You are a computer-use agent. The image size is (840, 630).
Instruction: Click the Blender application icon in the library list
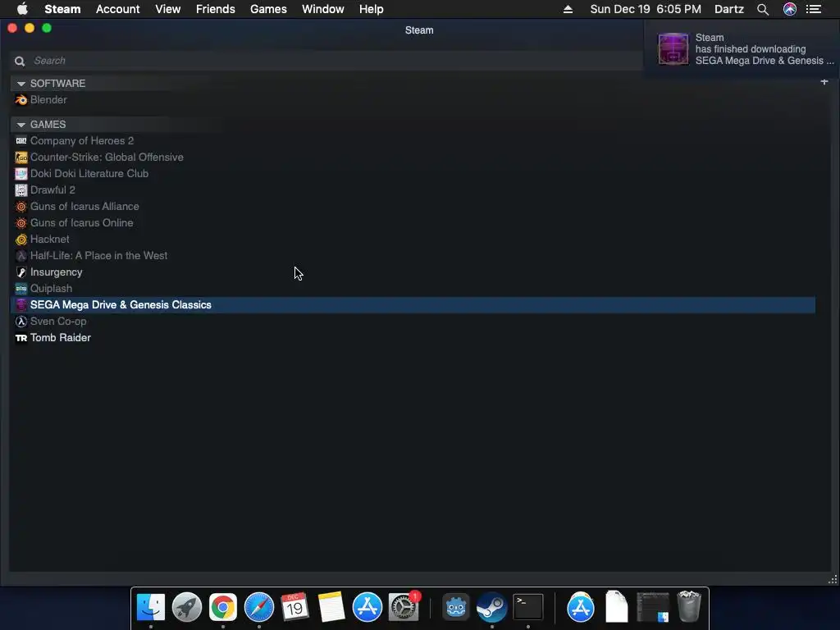tap(21, 100)
